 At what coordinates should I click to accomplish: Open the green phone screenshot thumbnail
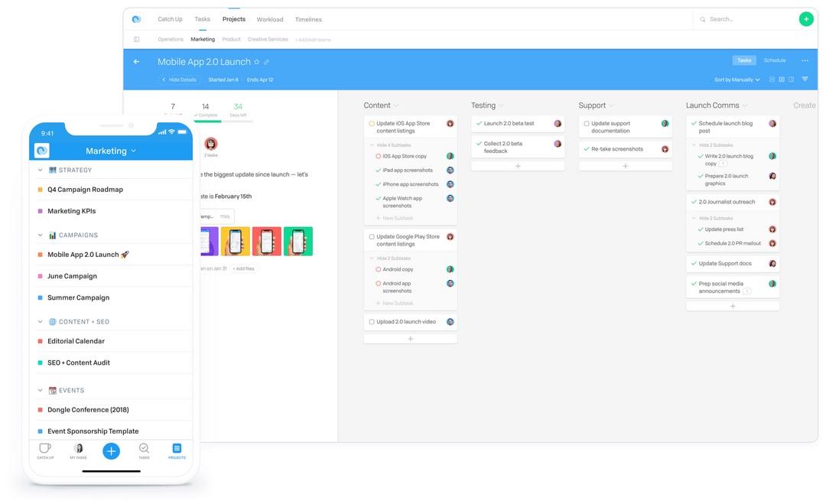pos(298,241)
